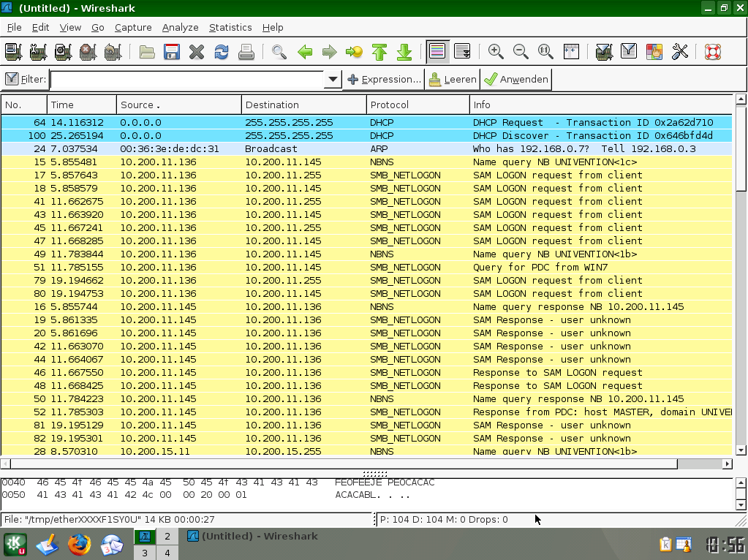
Task: Click the horizontal scrollbar of packet list
Action: 344,463
